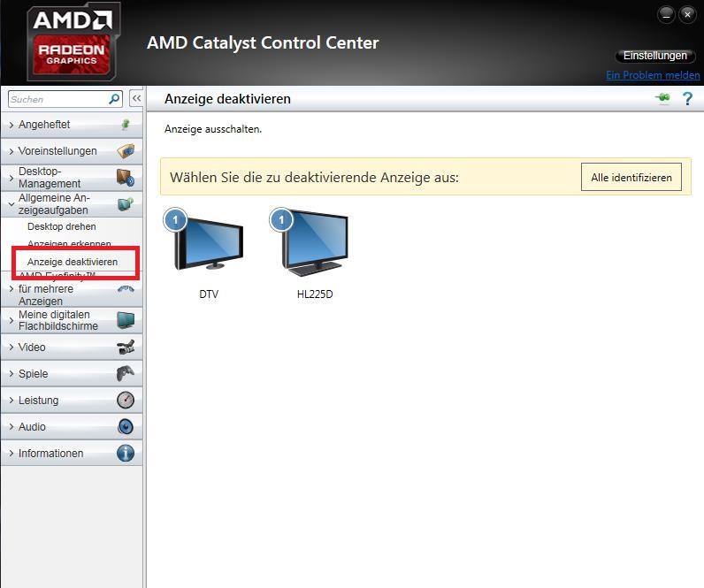This screenshot has width=704, height=588.
Task: Click the Meine digitalen Flachbildschirme monitor icon
Action: [x=126, y=320]
